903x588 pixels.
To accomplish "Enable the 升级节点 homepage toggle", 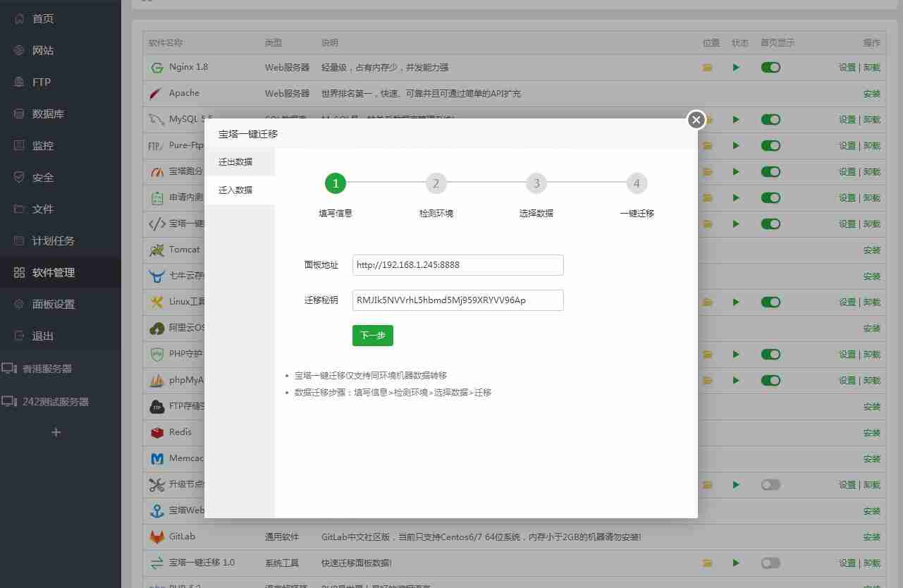I will pyautogui.click(x=770, y=484).
